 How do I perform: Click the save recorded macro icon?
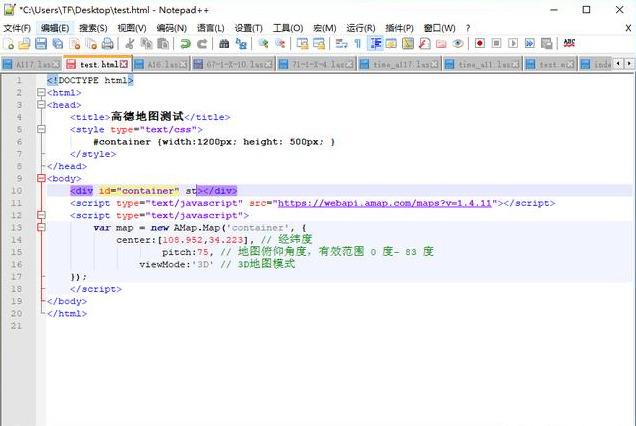pos(547,43)
